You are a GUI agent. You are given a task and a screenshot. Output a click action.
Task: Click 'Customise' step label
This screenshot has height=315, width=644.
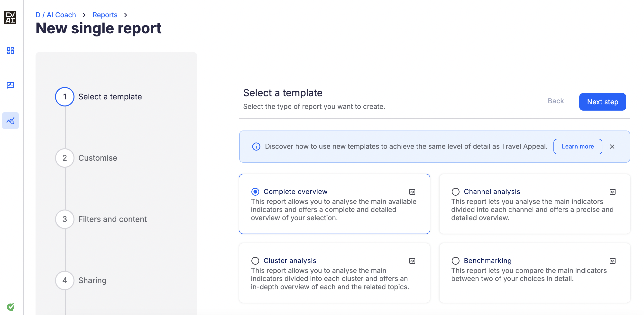pyautogui.click(x=98, y=158)
